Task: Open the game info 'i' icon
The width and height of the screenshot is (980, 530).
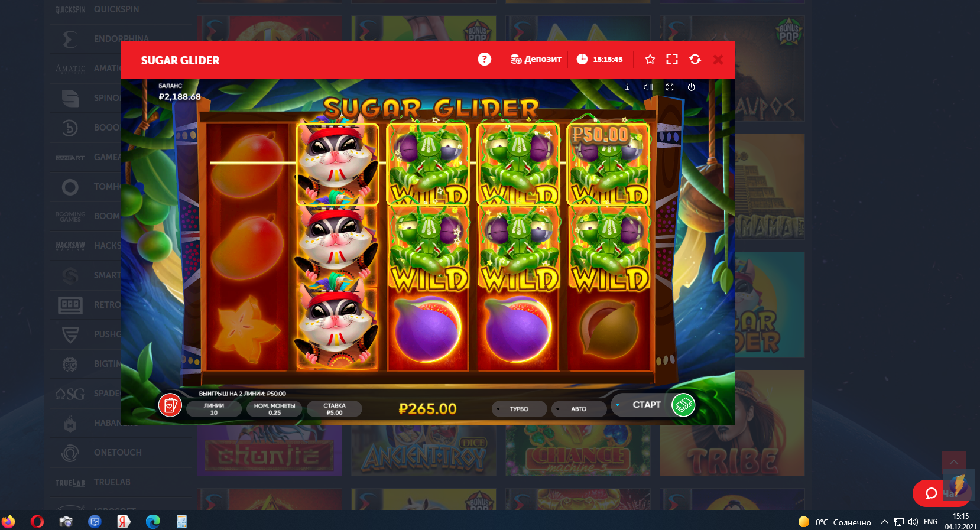Action: click(627, 87)
